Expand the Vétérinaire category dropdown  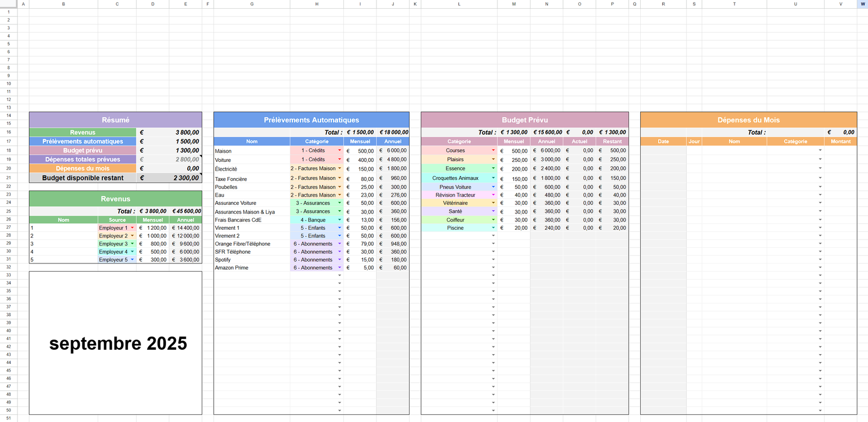click(493, 203)
